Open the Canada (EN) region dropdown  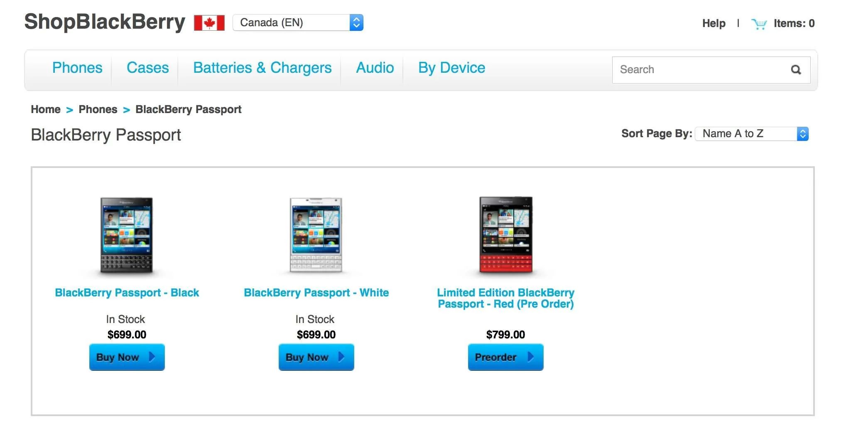click(x=298, y=22)
